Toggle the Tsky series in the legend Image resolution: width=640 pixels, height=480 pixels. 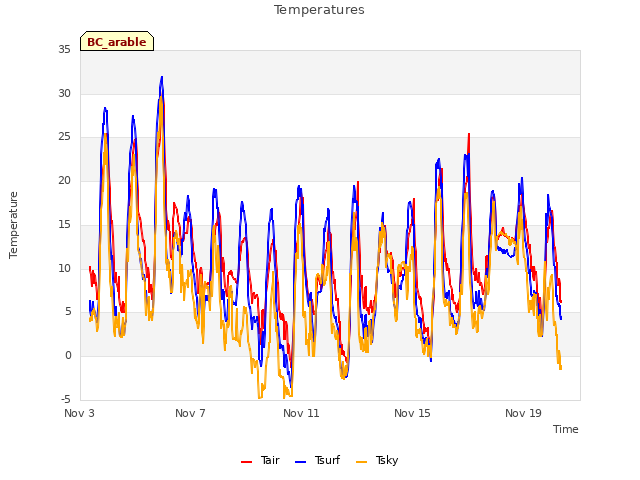[x=377, y=460]
